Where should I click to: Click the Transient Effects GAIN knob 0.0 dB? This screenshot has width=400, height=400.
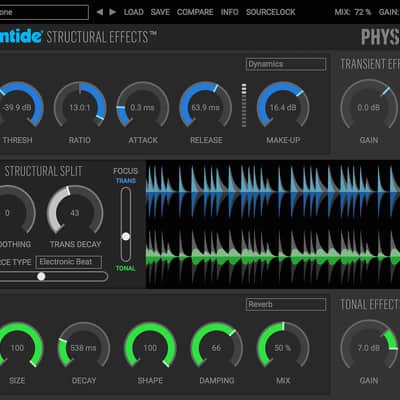(x=369, y=105)
